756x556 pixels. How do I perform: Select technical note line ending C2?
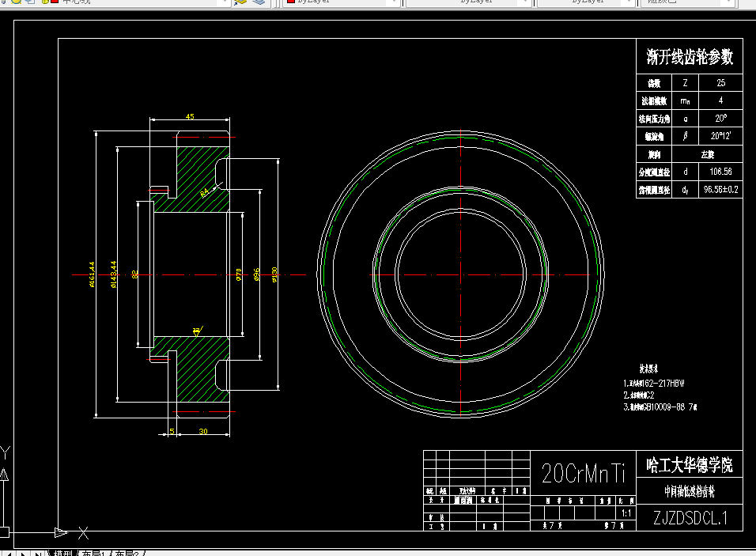click(639, 395)
